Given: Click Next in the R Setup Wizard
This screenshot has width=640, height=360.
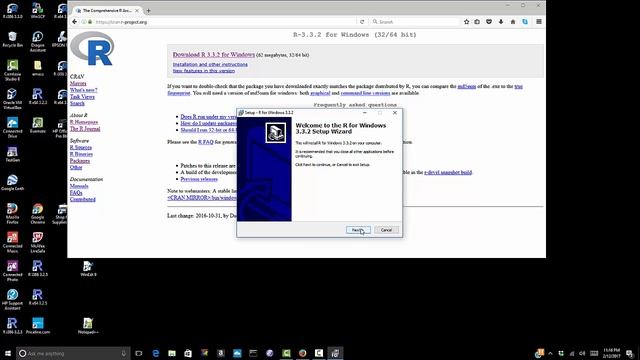Looking at the screenshot, I should [358, 230].
